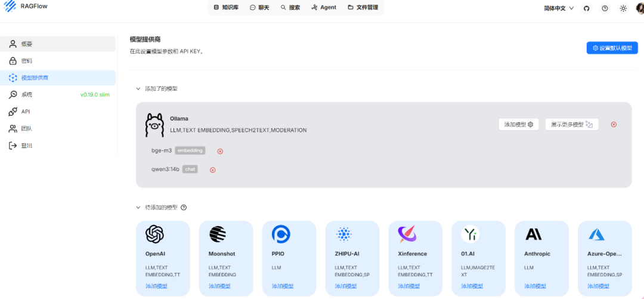Click the qwen3:14b model name
This screenshot has width=644, height=299.
165,169
